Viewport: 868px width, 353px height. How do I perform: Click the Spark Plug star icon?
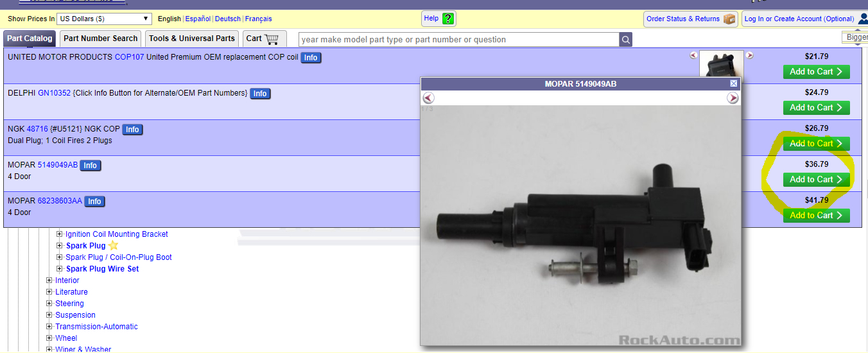(x=113, y=245)
